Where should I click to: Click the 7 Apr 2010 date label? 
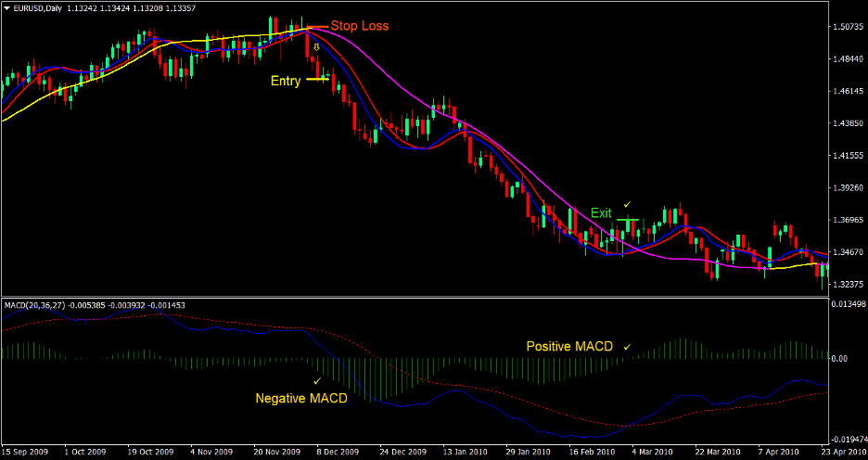779,452
